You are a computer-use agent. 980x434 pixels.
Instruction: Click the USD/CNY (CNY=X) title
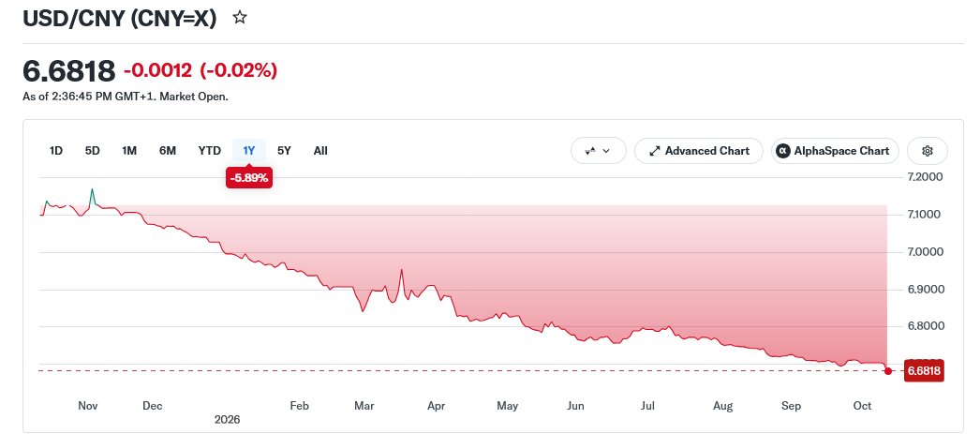coord(119,18)
